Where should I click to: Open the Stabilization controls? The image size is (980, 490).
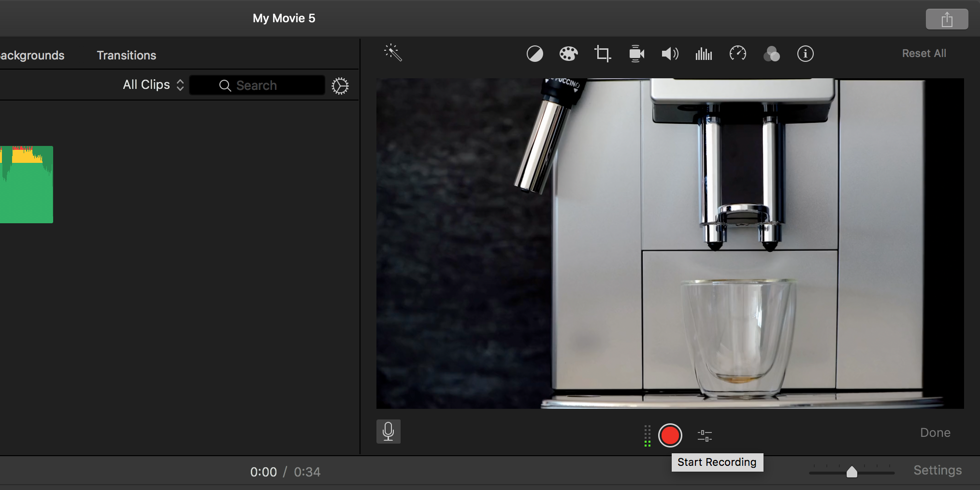(636, 54)
